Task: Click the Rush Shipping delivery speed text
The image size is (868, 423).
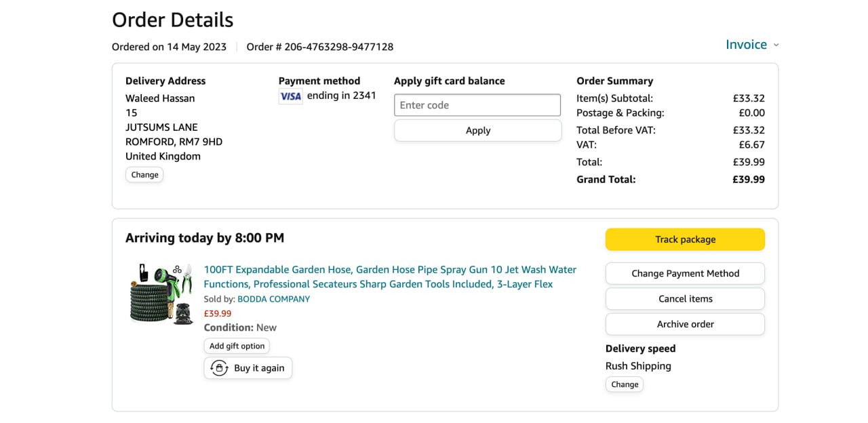Action: tap(638, 366)
